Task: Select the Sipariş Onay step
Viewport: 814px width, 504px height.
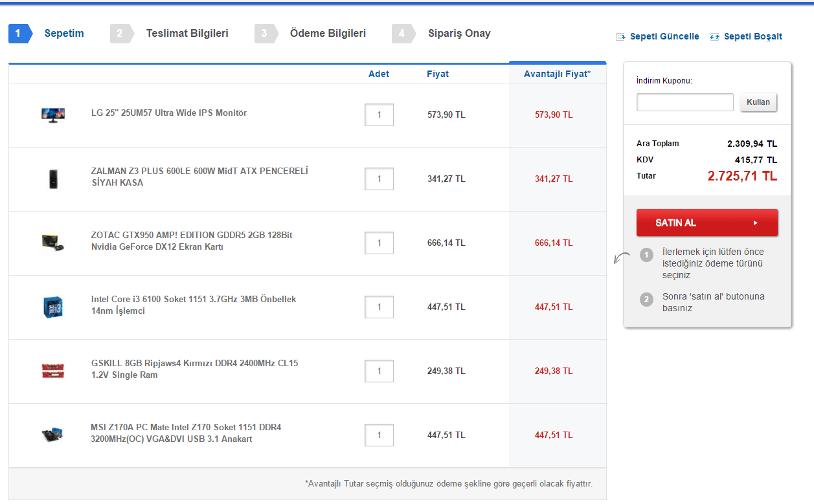Action: coord(459,33)
